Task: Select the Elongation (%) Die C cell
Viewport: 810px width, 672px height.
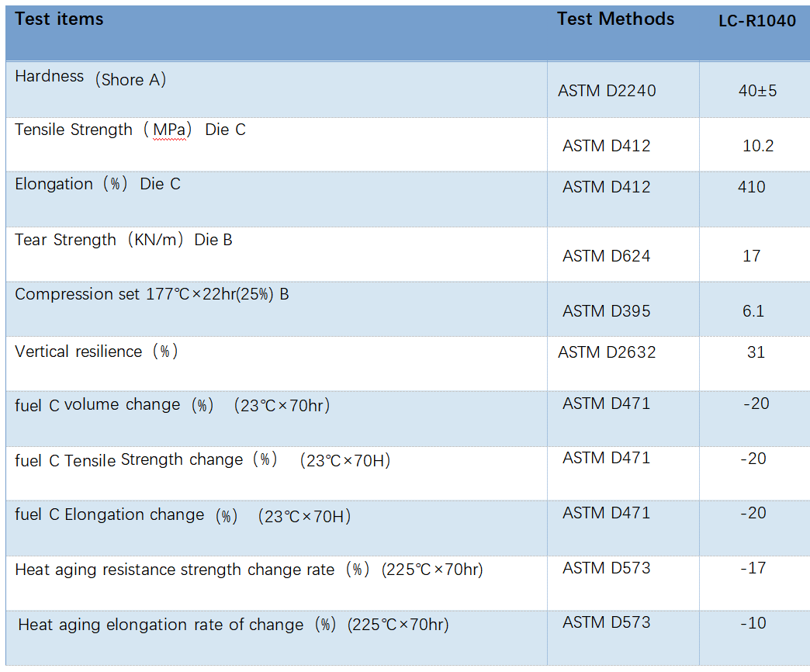Action: [98, 185]
